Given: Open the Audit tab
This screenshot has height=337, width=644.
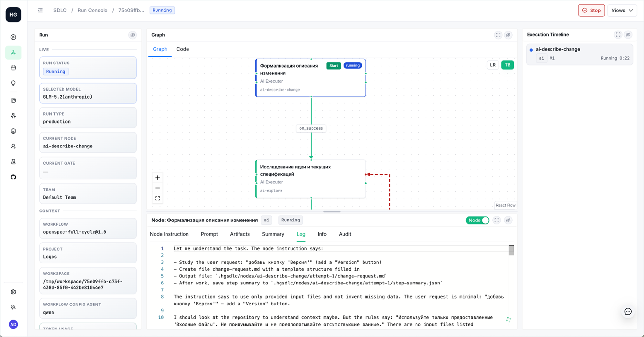Looking at the screenshot, I should (x=345, y=234).
